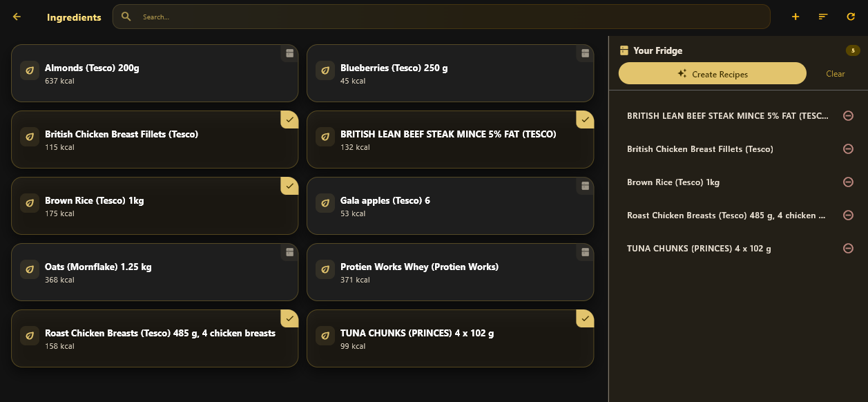The width and height of the screenshot is (868, 402).
Task: Remove Brown Rice from fridge via minus icon
Action: (848, 182)
